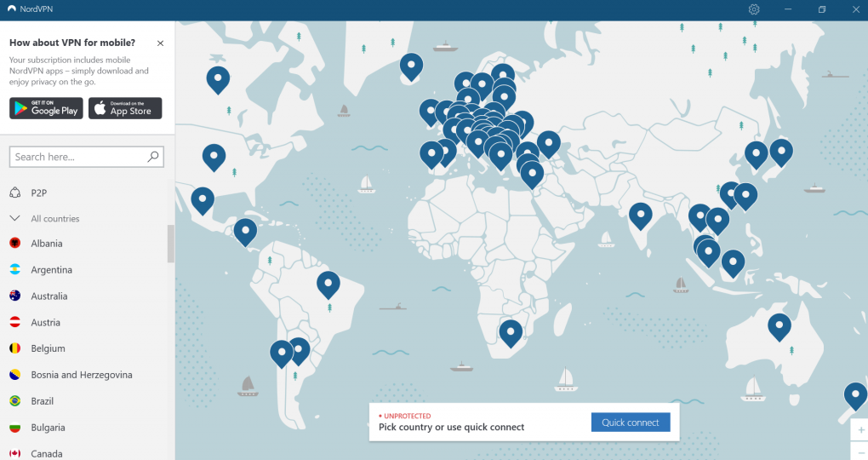
Task: Click the Albania country name
Action: (x=47, y=244)
